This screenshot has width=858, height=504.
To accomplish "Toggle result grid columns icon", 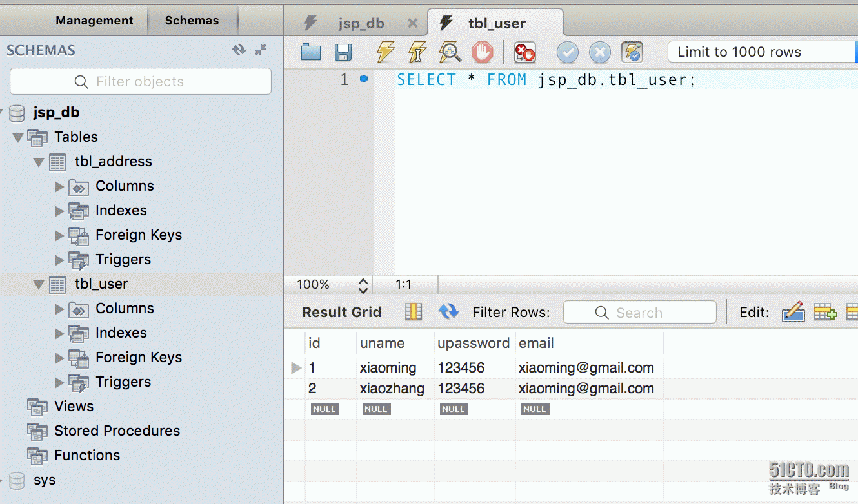I will pyautogui.click(x=414, y=312).
